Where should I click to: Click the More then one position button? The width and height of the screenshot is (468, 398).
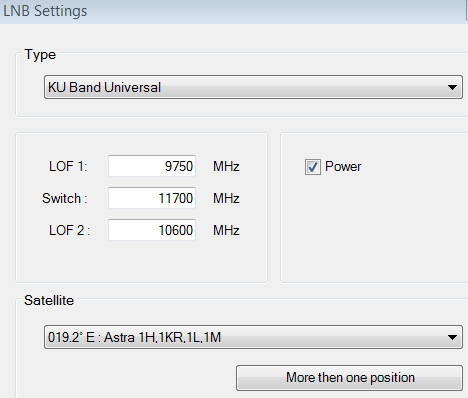350,378
